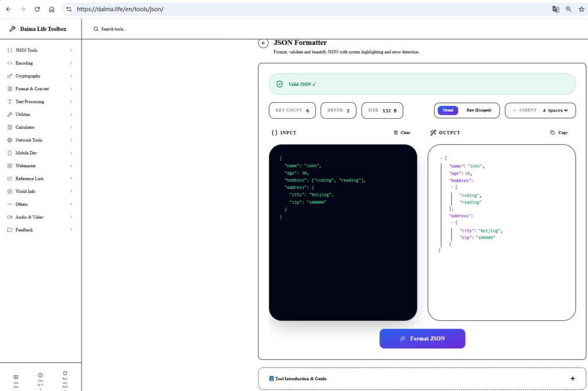Click the Network Tools globe icon

click(x=10, y=140)
